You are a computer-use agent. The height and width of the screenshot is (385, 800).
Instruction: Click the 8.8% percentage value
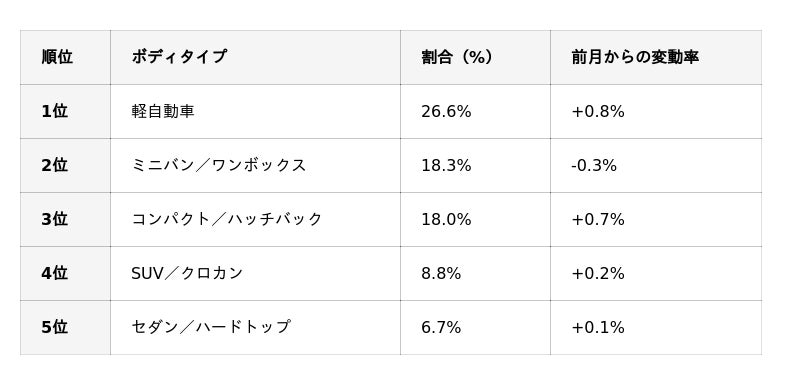(441, 274)
